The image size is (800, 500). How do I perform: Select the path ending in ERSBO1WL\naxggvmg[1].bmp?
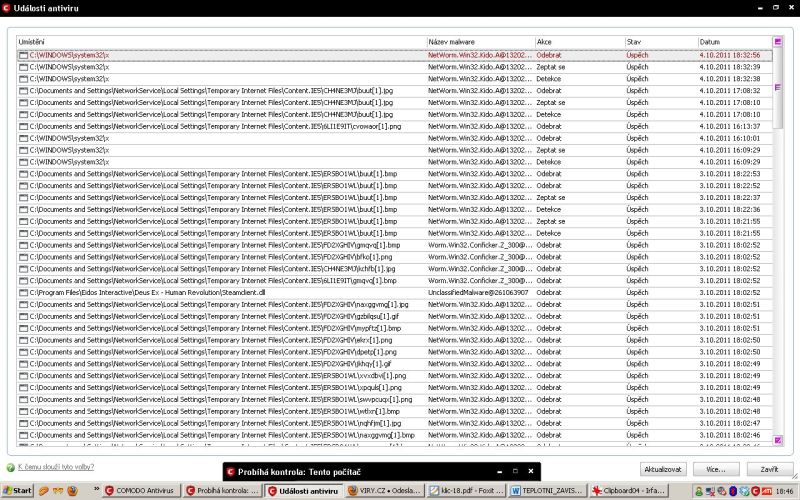pos(222,435)
